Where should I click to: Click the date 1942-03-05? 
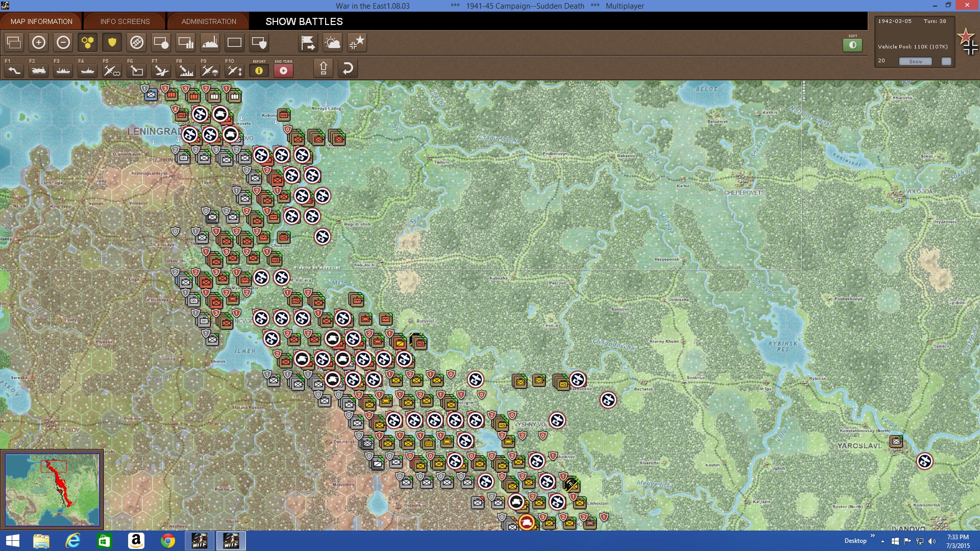coord(894,21)
